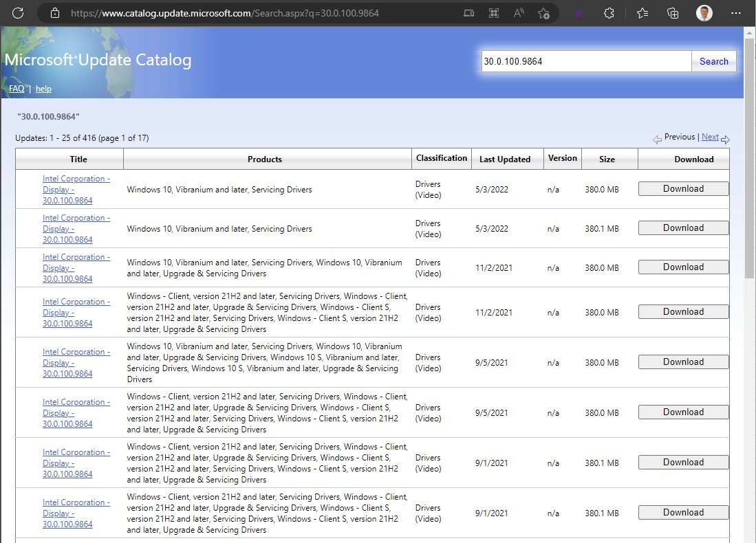Screen dimensions: 756x543
Task: Open the Favorites list icon
Action: coord(642,13)
